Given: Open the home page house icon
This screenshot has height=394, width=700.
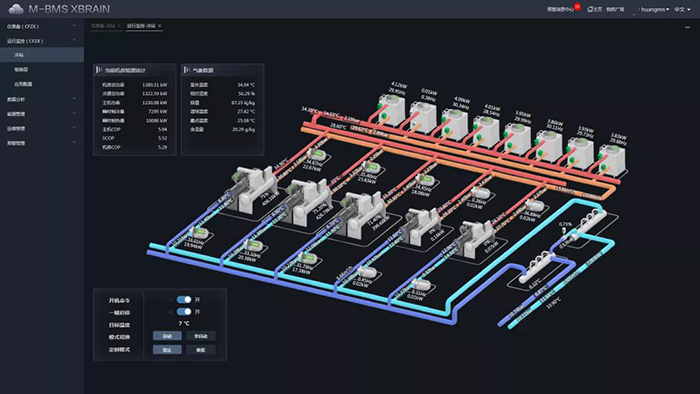Looking at the screenshot, I should click(590, 9).
